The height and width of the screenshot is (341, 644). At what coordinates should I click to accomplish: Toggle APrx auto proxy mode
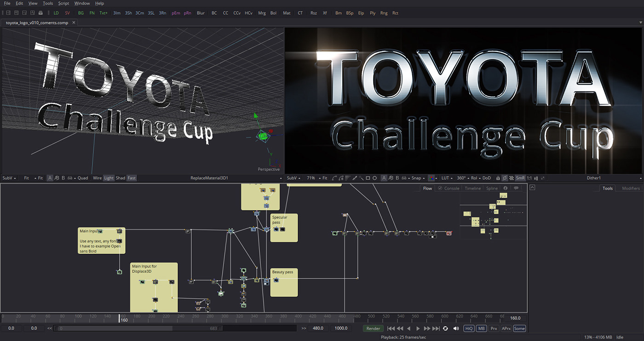[506, 329]
